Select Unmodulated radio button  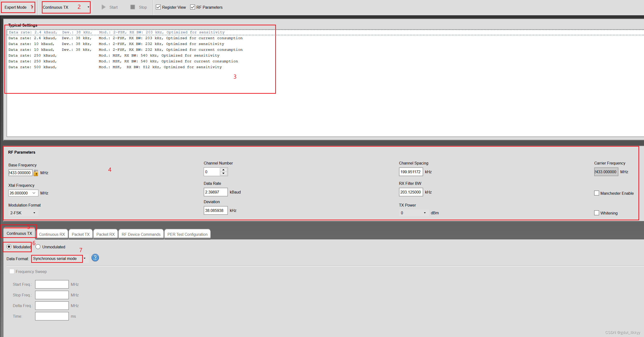(38, 246)
